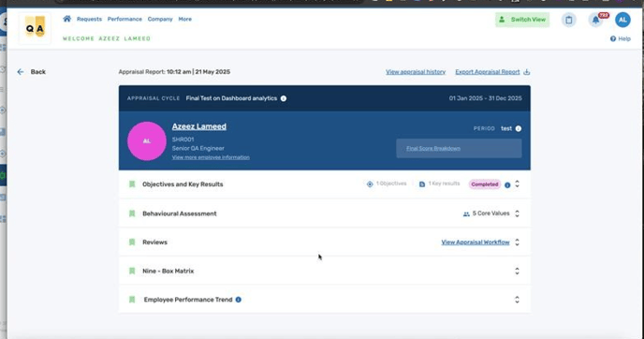Click the Senior QA Engineer job title text
This screenshot has height=339, width=644.
click(198, 148)
